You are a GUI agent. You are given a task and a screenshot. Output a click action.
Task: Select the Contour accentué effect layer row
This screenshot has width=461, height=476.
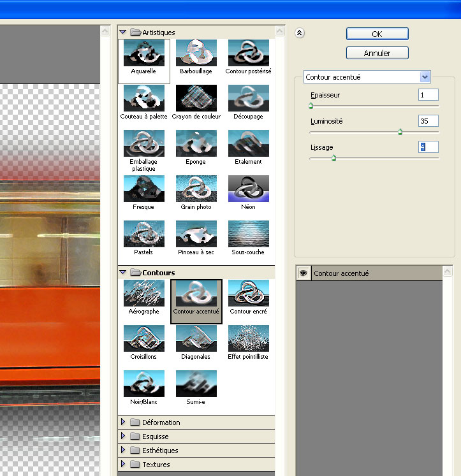pos(369,273)
